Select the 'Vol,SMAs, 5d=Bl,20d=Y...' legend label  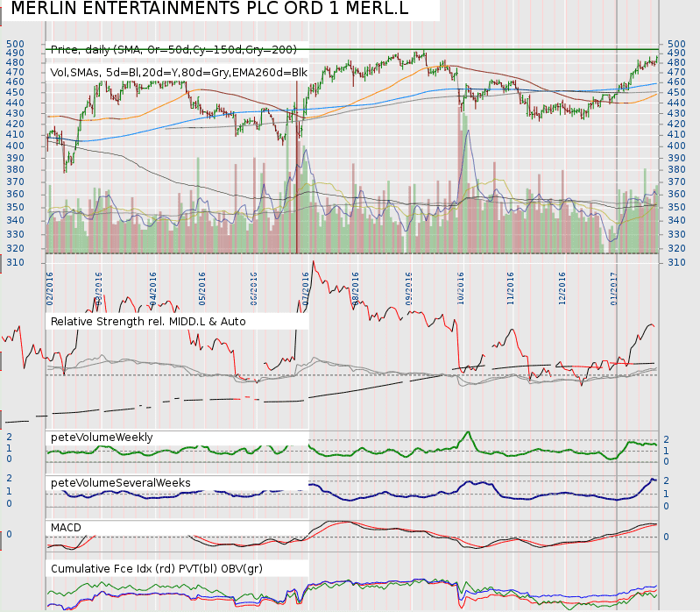point(179,73)
